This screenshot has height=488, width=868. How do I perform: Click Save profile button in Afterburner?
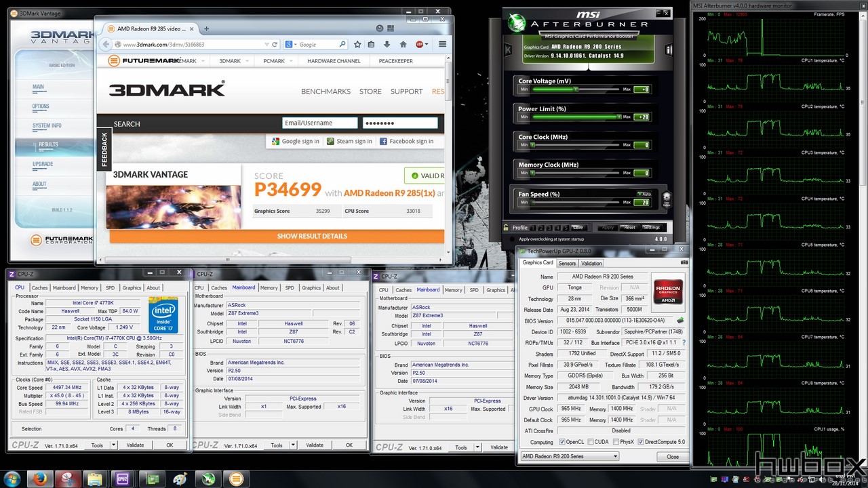coord(577,228)
